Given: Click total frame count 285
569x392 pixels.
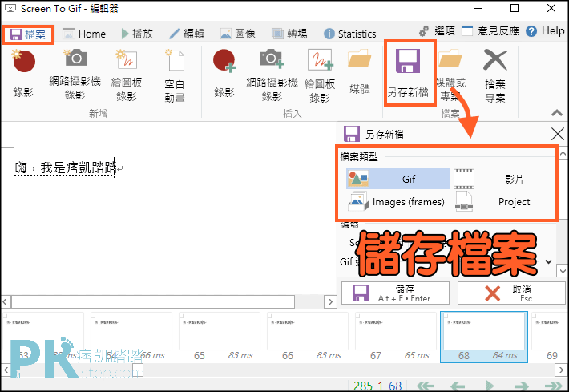Looking at the screenshot, I should pyautogui.click(x=363, y=386).
